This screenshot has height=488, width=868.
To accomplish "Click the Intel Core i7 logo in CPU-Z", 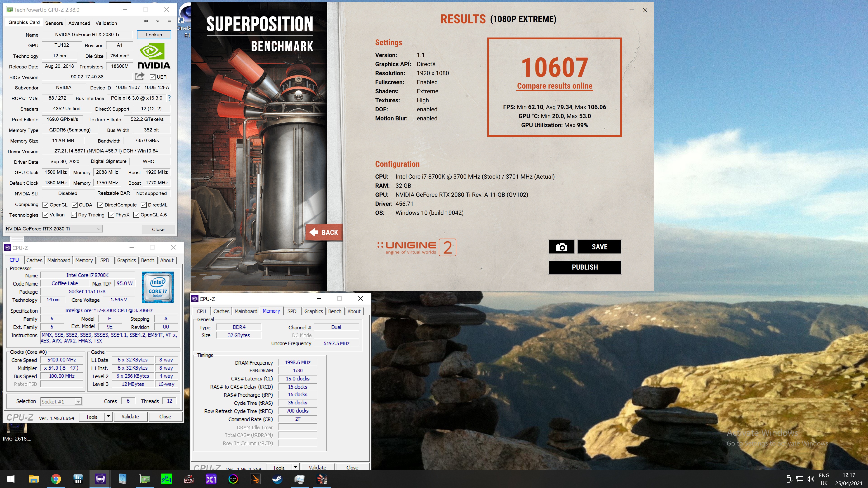I will tap(158, 287).
